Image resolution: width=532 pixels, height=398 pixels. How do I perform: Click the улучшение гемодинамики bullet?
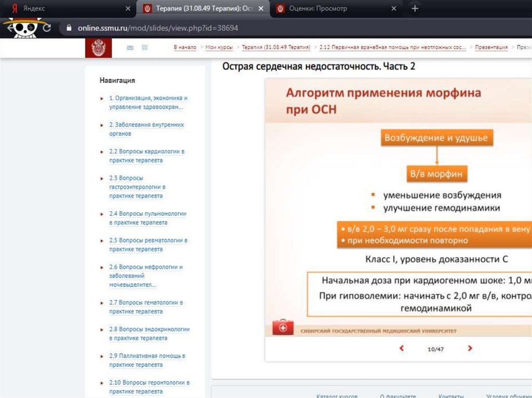tap(442, 208)
